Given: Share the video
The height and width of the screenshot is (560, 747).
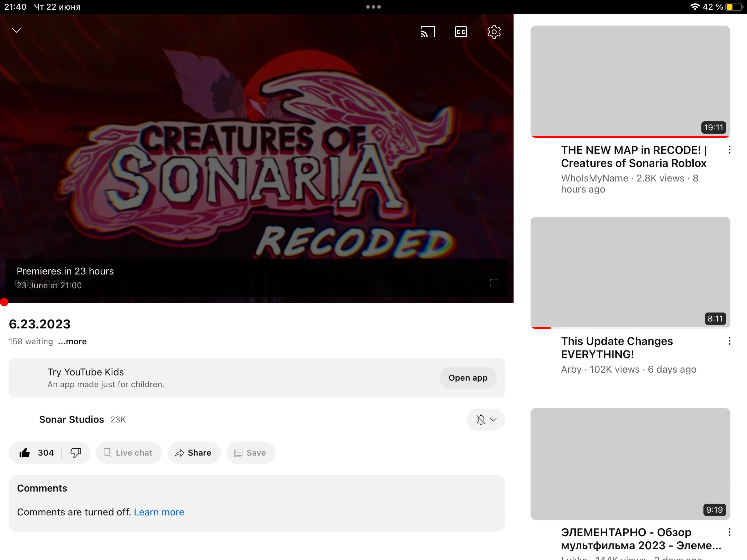Looking at the screenshot, I should tap(194, 452).
